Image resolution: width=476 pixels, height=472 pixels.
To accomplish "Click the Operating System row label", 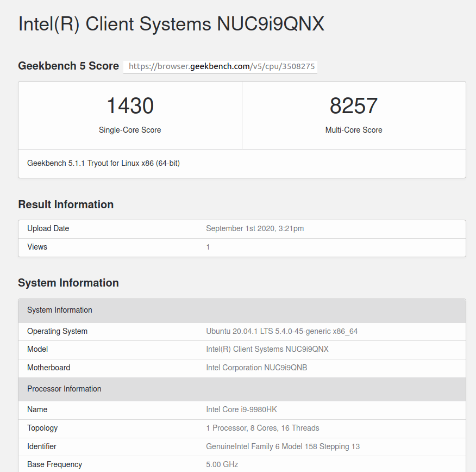I will (57, 331).
